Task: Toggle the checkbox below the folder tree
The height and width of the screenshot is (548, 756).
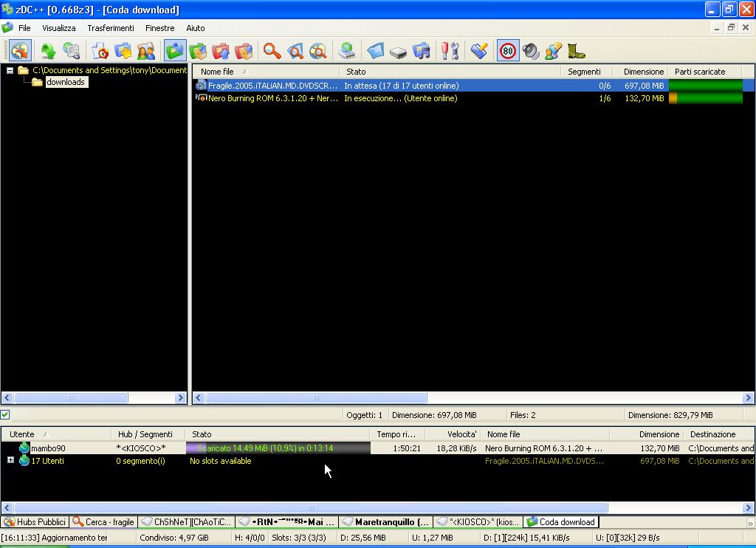Action: click(x=5, y=415)
